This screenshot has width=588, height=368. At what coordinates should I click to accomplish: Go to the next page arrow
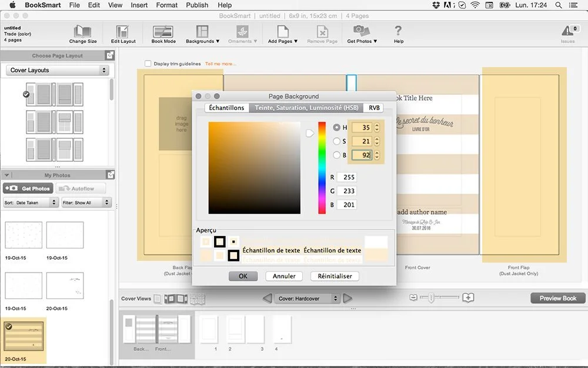[348, 299]
